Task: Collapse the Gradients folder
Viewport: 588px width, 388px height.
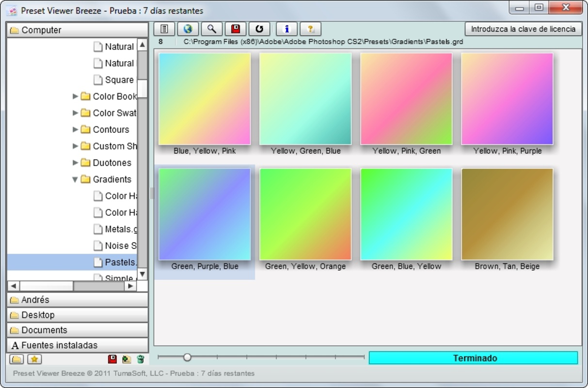Action: [75, 179]
